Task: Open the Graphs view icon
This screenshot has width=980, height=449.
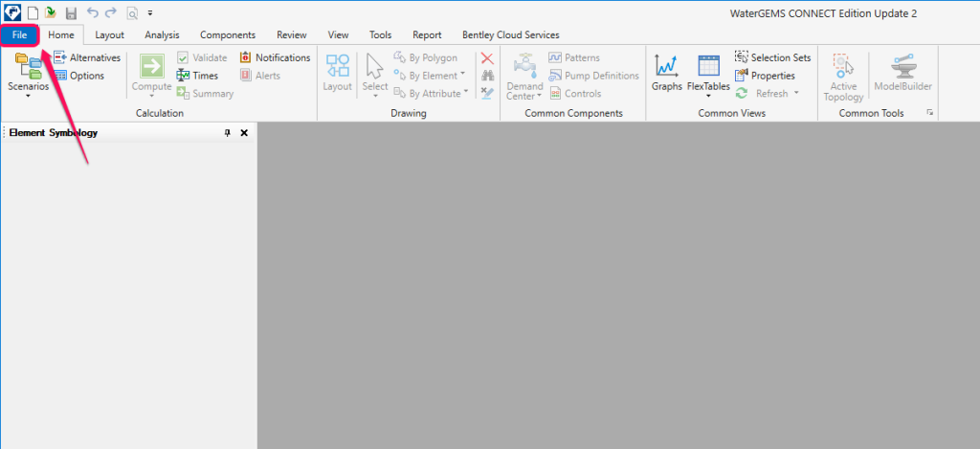Action: pyautogui.click(x=667, y=66)
